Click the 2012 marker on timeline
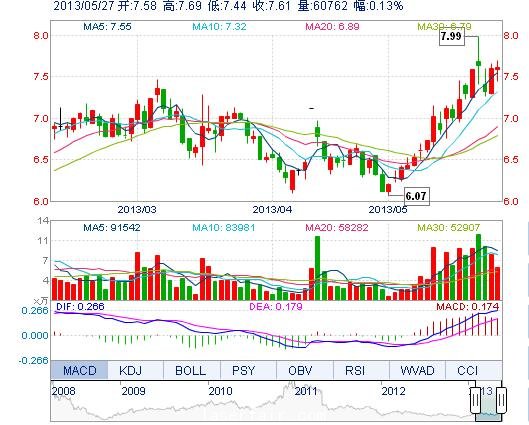This screenshot has height=425, width=529. (393, 391)
